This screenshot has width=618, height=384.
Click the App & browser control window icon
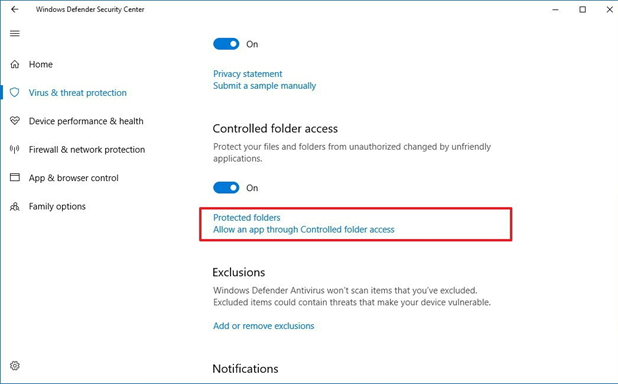15,177
